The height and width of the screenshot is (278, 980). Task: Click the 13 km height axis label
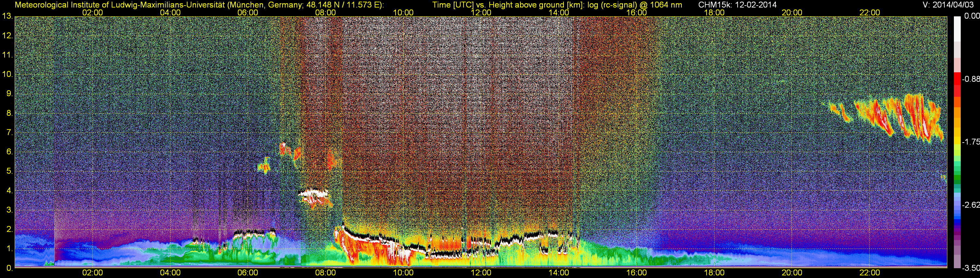(7, 16)
